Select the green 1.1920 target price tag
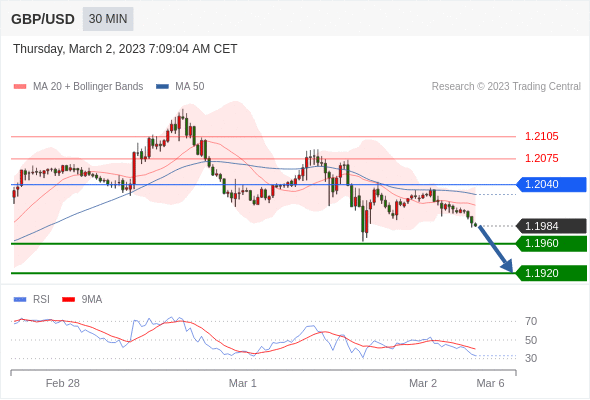The image size is (590, 400). (551, 273)
